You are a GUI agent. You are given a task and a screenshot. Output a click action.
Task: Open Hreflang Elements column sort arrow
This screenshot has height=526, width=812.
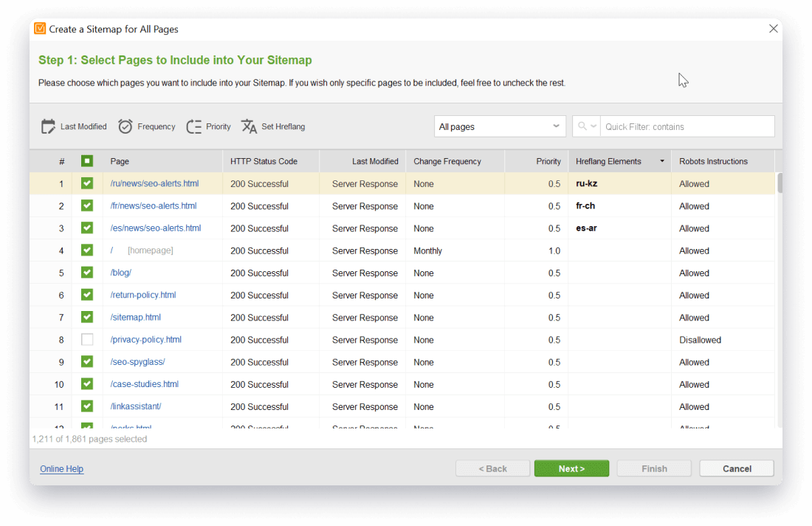point(662,161)
